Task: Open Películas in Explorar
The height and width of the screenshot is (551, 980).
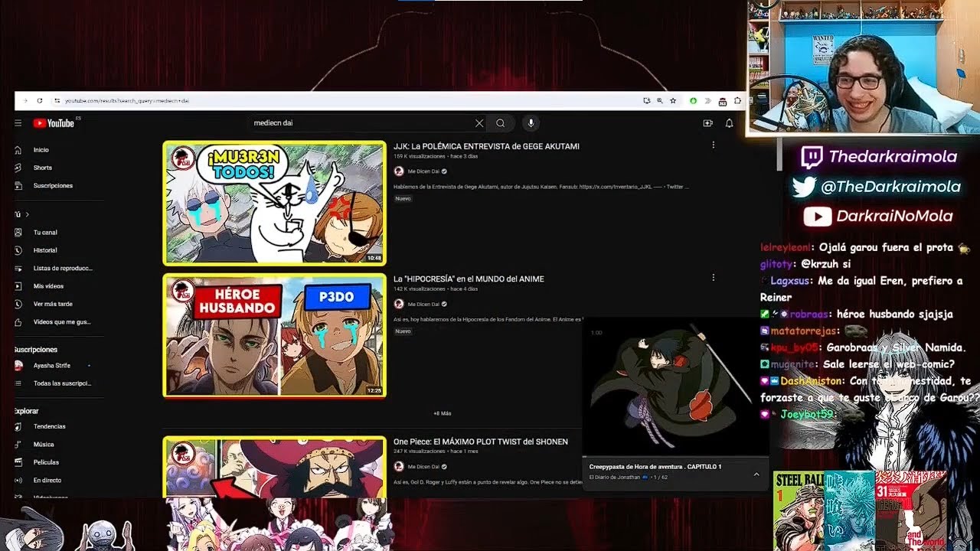Action: coord(46,462)
